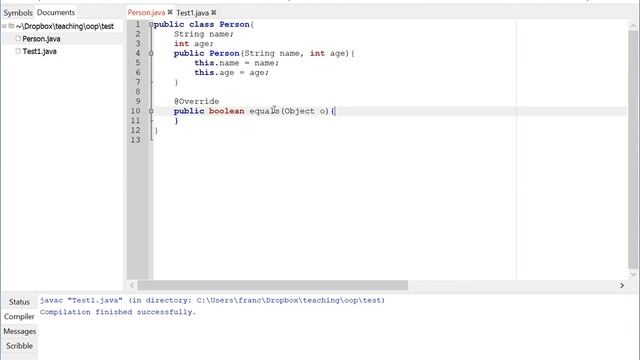This screenshot has width=640, height=360.
Task: Close the Test1.java tab
Action: 214,13
